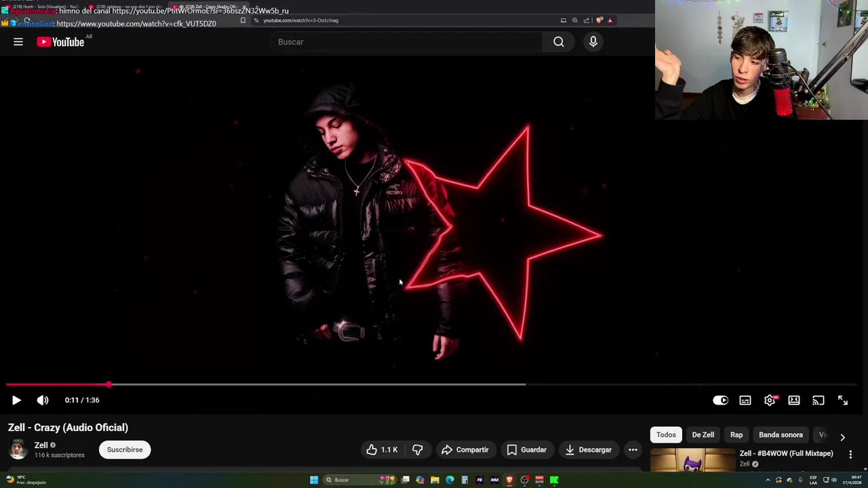Dislike the video with the thumbs-down button
Image resolution: width=868 pixels, height=488 pixels.
[x=418, y=449]
